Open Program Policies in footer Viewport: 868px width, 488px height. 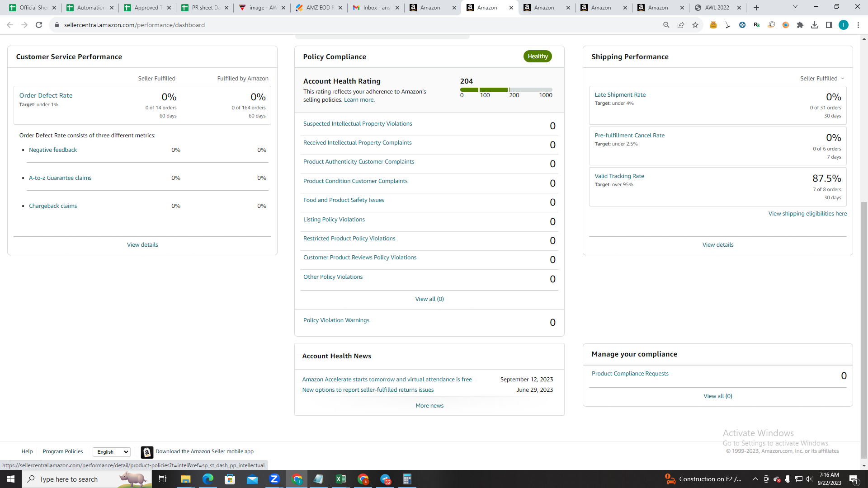point(63,452)
